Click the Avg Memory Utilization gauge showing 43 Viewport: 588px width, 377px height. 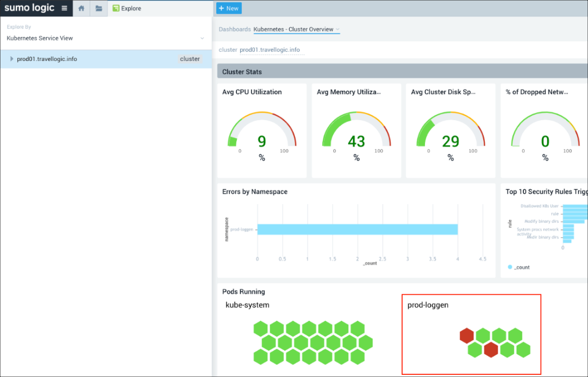[x=356, y=133]
